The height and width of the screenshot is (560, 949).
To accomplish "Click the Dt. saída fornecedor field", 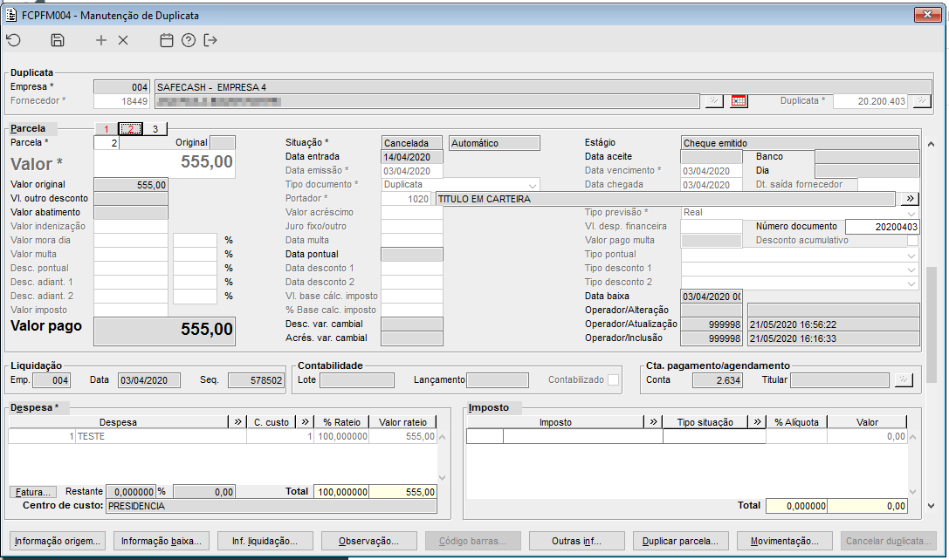I will (889, 185).
